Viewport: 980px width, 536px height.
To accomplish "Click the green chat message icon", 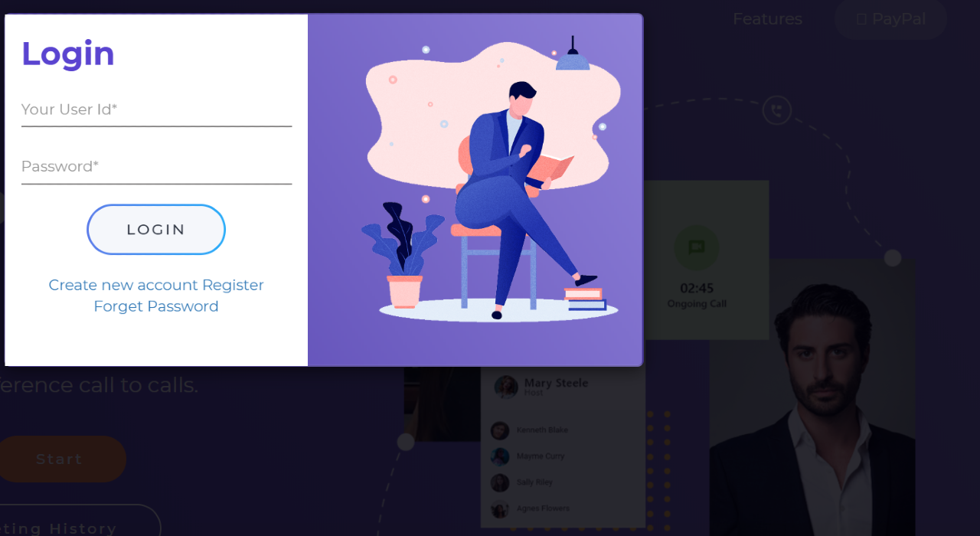I will 696,247.
